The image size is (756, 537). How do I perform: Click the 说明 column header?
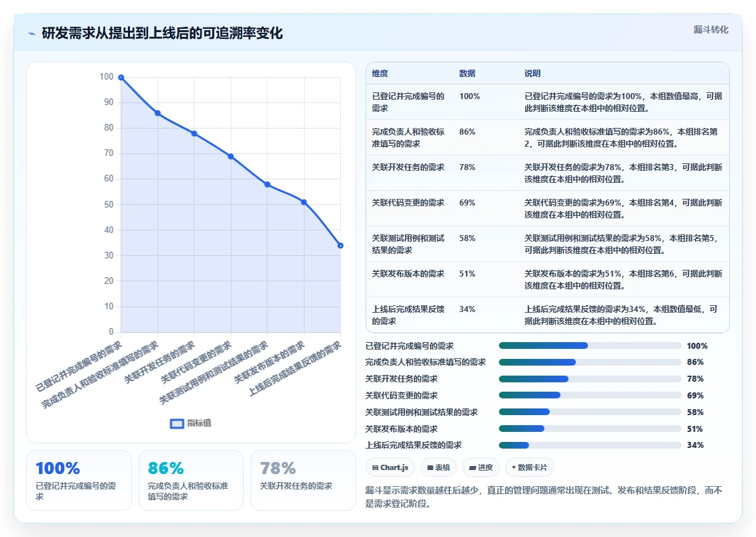[x=532, y=73]
